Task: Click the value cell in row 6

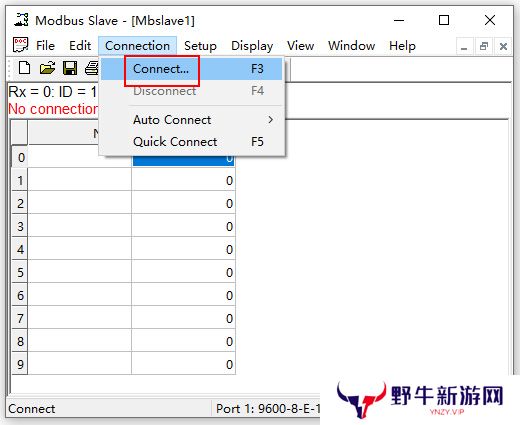Action: pyautogui.click(x=183, y=295)
